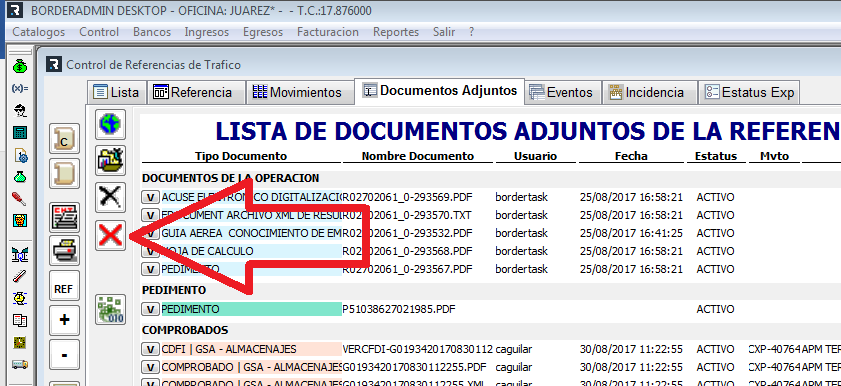
Task: Switch to the Eventos tab
Action: coord(562,92)
